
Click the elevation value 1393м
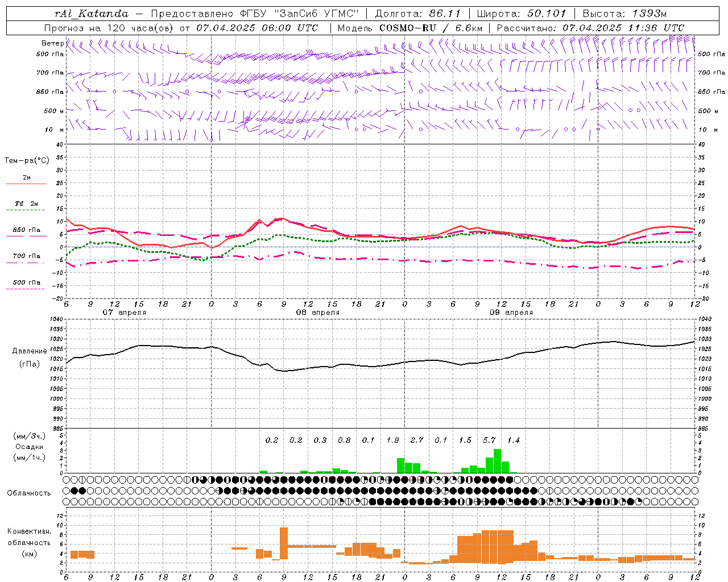648,14
